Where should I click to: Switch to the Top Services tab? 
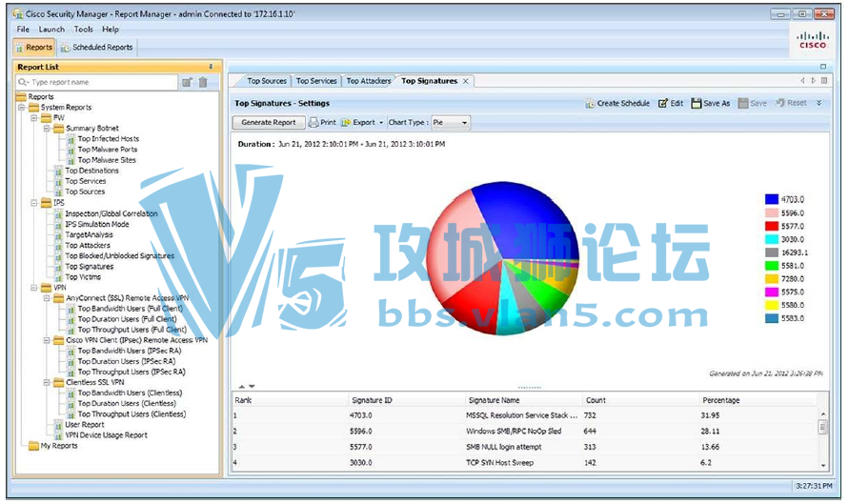click(316, 81)
